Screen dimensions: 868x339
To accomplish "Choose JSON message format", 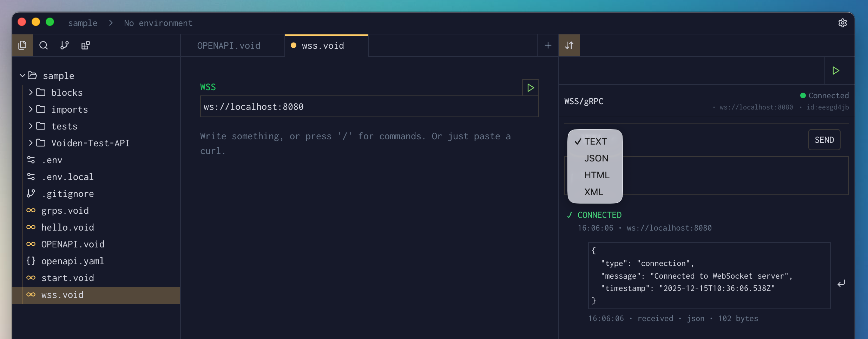I will pos(596,158).
